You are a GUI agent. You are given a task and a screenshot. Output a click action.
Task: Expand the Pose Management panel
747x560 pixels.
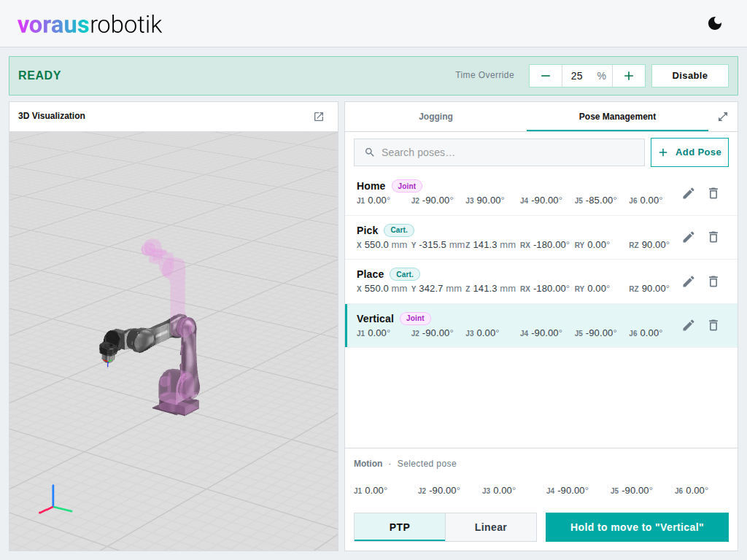click(723, 117)
